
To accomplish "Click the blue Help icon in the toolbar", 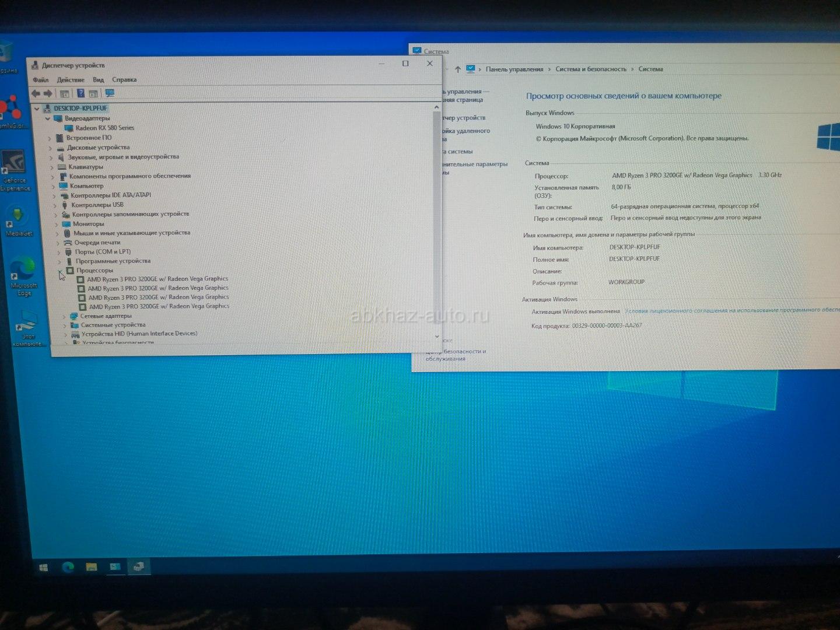I will [x=80, y=93].
